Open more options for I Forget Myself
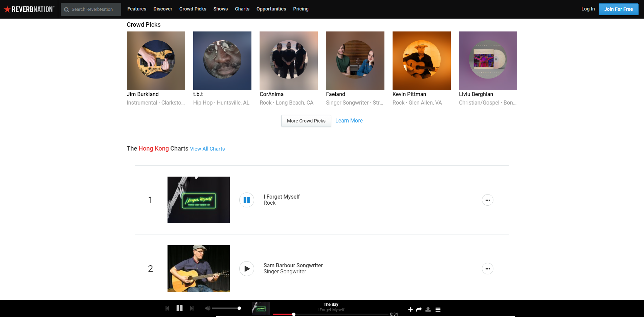Viewport: 644px width, 317px height. point(487,200)
